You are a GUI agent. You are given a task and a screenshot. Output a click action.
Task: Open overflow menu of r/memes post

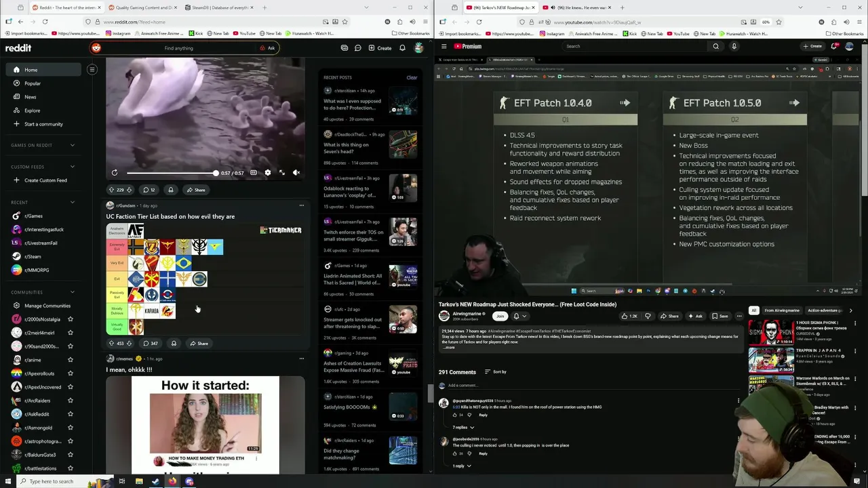[302, 359]
